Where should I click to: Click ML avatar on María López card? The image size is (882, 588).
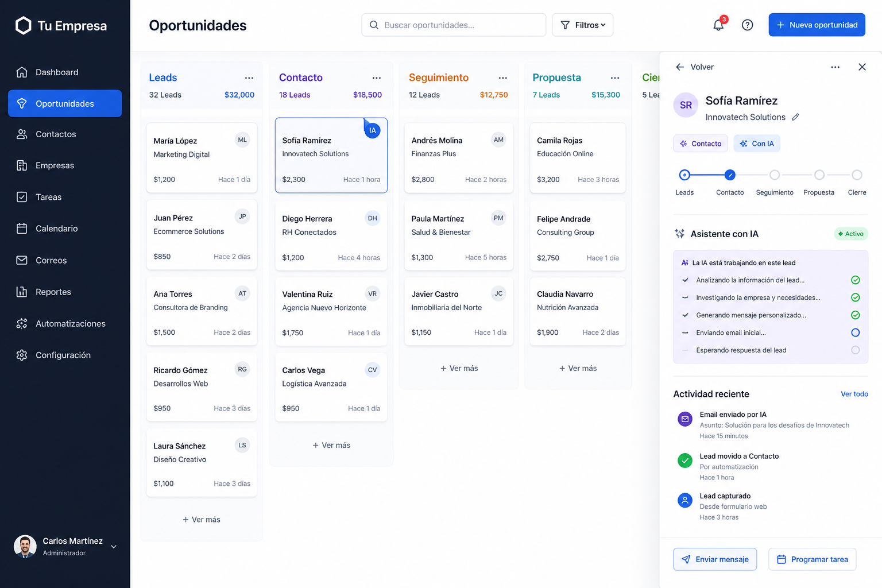(242, 140)
